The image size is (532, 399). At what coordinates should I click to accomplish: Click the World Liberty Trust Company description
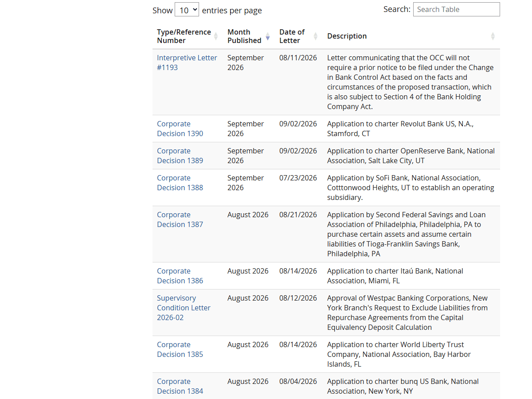pos(399,354)
